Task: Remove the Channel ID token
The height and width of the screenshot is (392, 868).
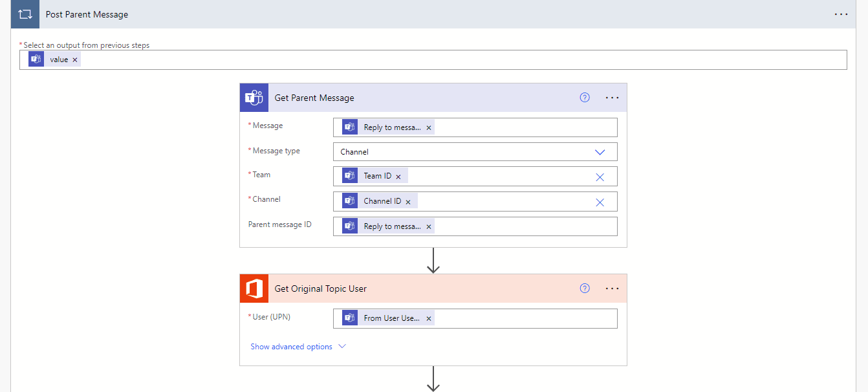Action: pos(408,202)
